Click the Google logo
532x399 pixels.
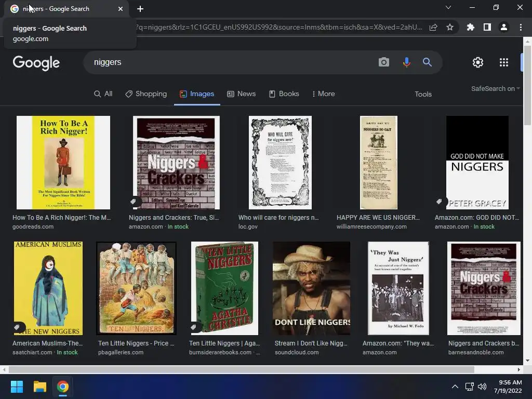[36, 63]
